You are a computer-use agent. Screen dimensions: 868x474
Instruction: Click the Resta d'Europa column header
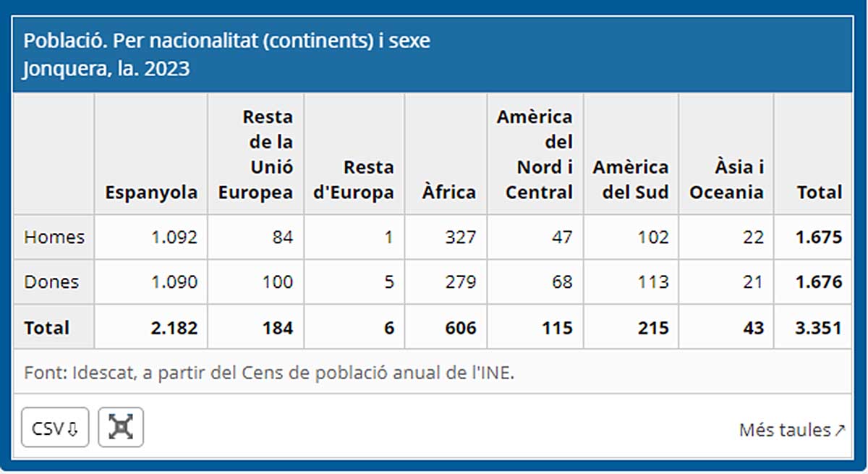354,180
